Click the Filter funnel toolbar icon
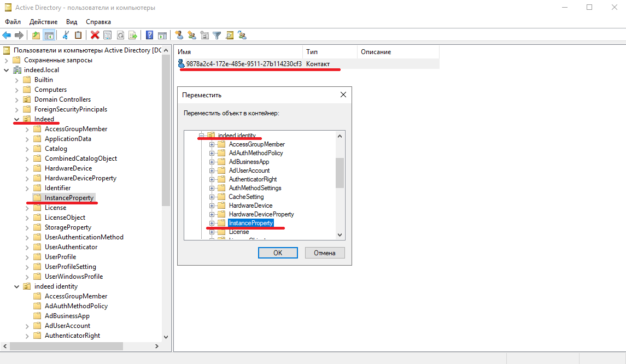 coord(217,36)
